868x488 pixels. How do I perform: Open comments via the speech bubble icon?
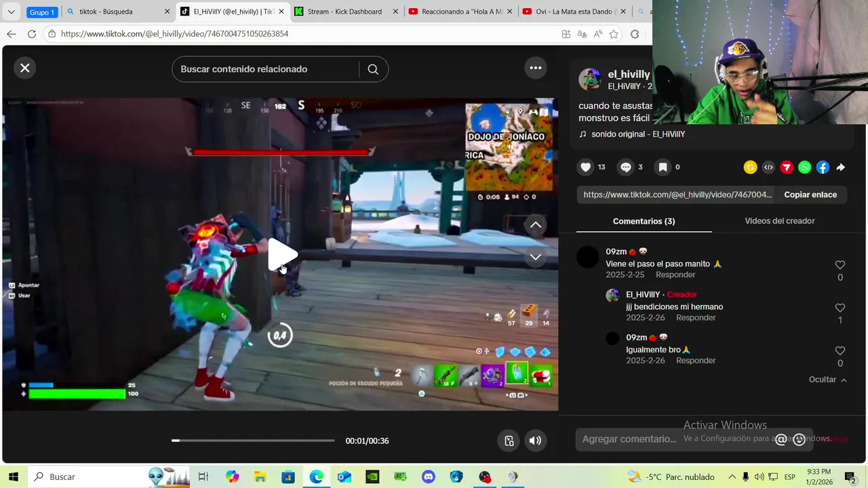pos(625,167)
